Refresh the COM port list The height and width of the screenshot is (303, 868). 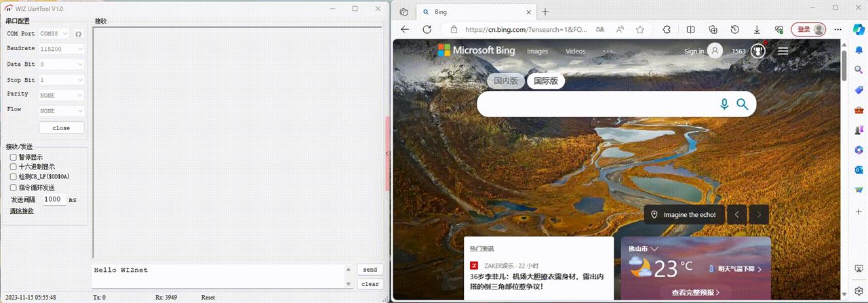[78, 34]
